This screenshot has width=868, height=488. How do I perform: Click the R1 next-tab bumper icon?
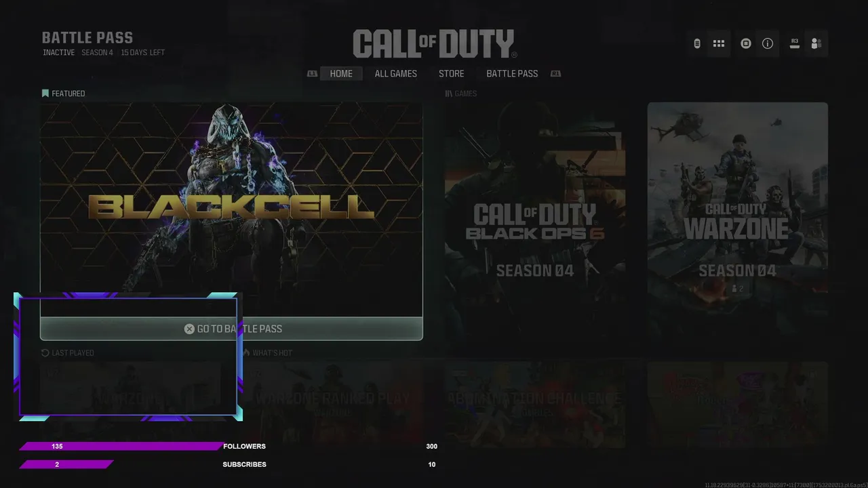pyautogui.click(x=555, y=73)
